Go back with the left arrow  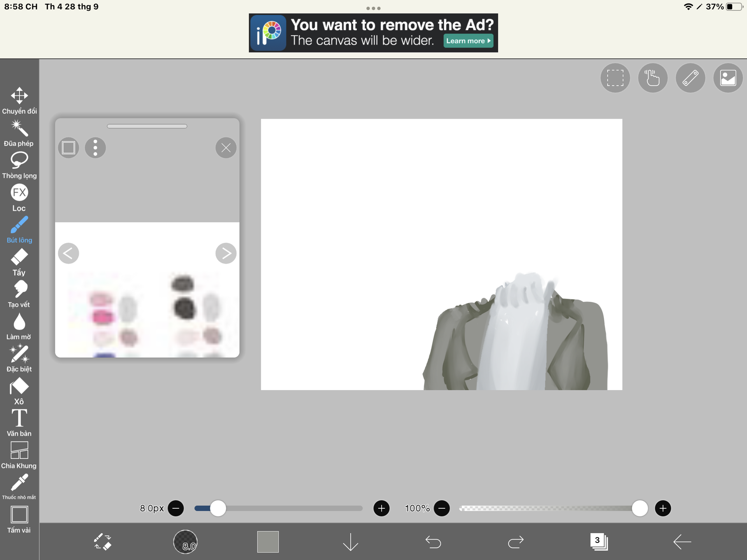pos(682,542)
